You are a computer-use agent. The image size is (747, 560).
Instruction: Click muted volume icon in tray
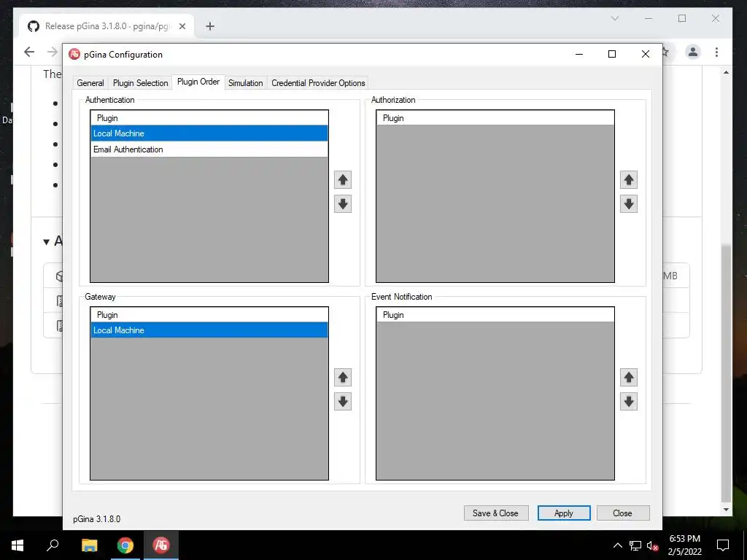(653, 545)
